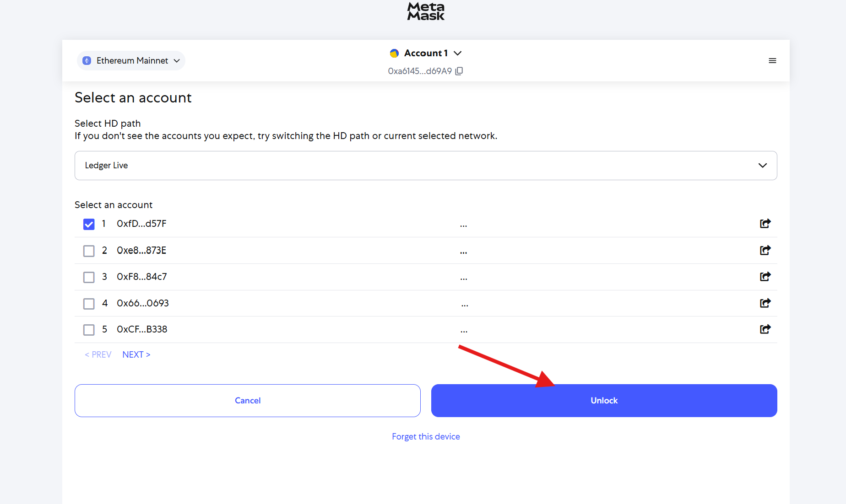This screenshot has width=846, height=504.
Task: Click Forget this device link
Action: (x=426, y=437)
